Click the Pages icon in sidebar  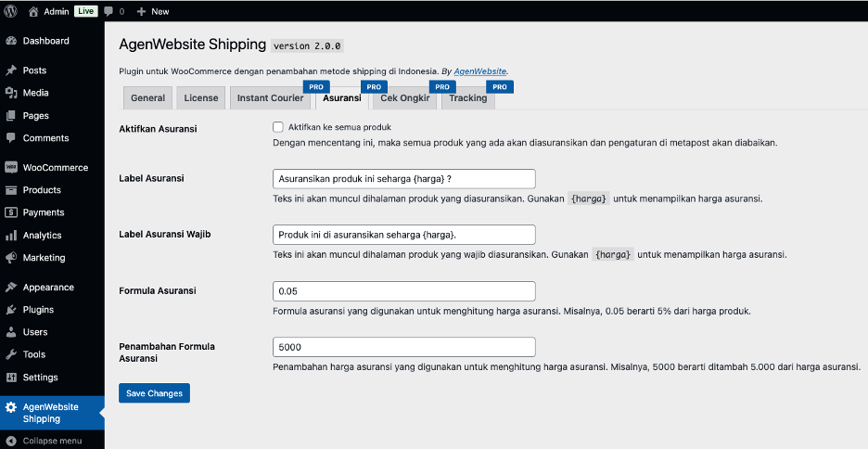tap(11, 116)
